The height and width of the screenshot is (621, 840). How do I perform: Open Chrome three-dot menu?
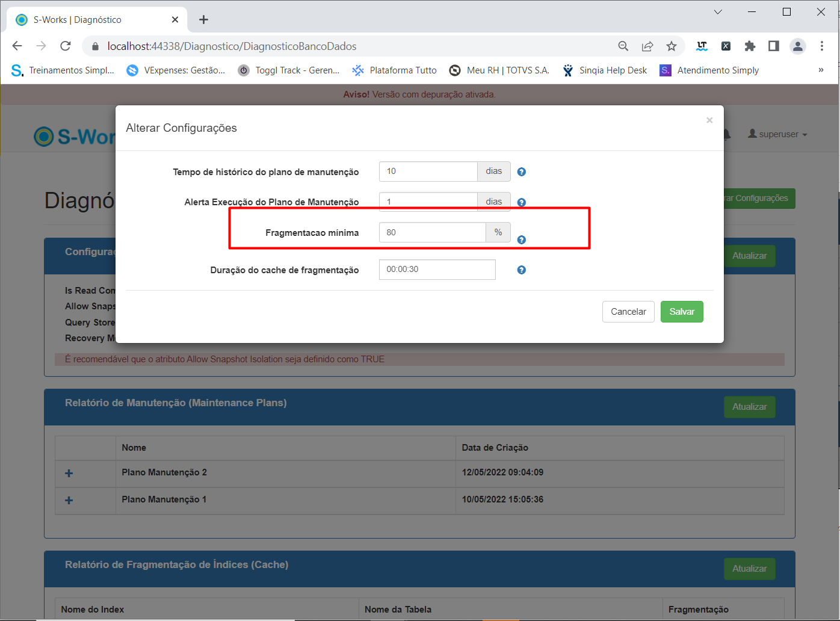[x=822, y=46]
